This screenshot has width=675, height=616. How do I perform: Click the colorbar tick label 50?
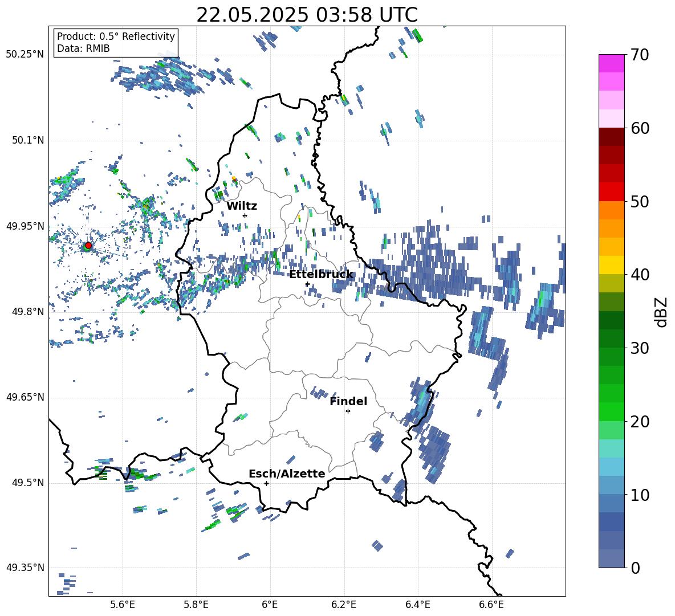click(x=640, y=202)
